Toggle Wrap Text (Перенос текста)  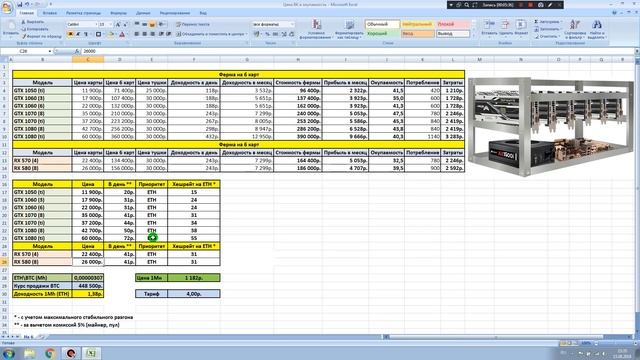click(x=193, y=24)
